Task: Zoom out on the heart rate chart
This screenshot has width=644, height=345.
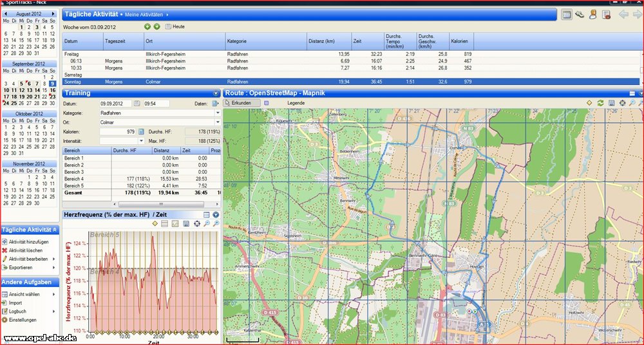Action: (207, 224)
